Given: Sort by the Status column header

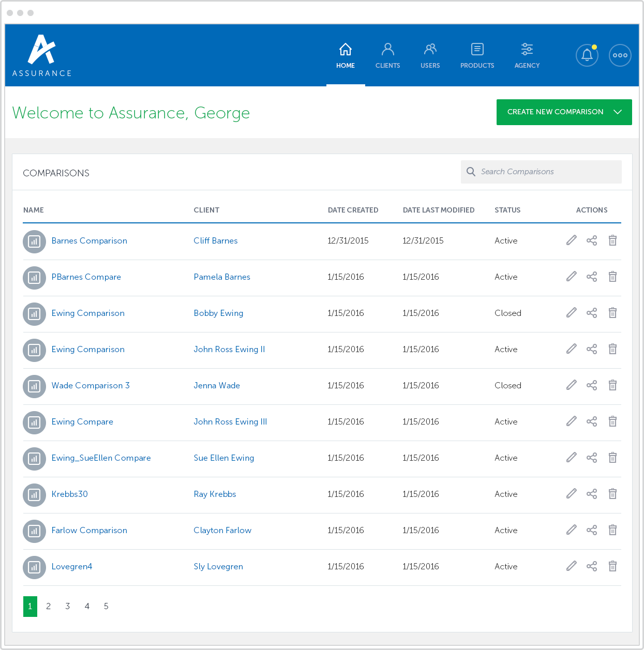Looking at the screenshot, I should (x=507, y=210).
